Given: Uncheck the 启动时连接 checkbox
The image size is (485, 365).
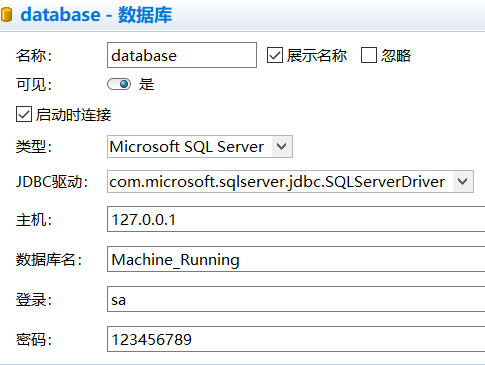Looking at the screenshot, I should coord(24,114).
